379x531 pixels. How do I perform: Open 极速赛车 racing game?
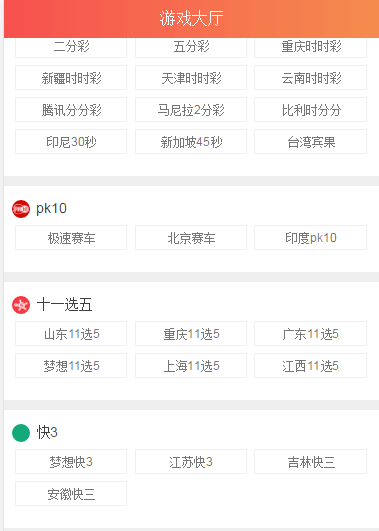[x=71, y=238]
